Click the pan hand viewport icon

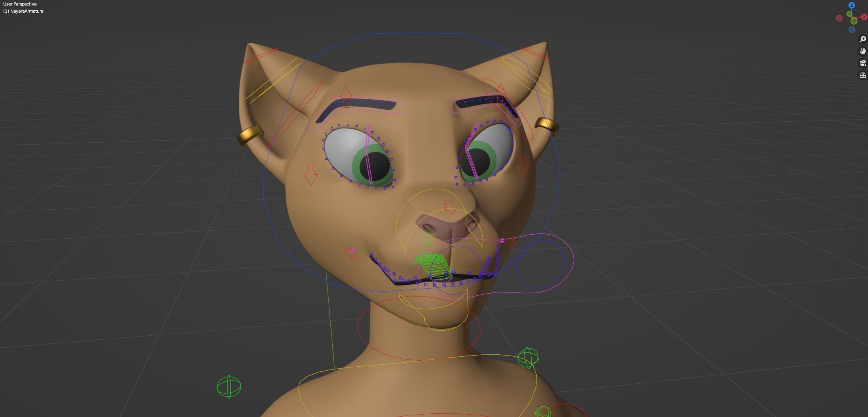click(862, 51)
